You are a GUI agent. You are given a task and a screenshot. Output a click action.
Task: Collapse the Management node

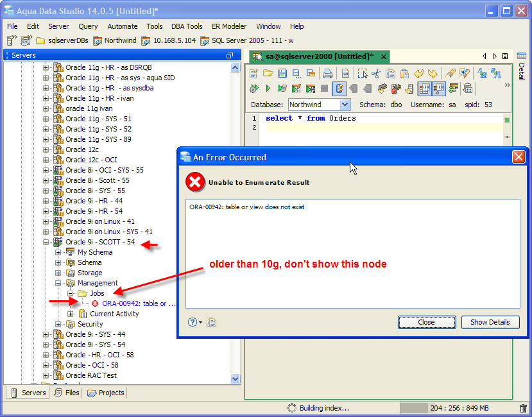point(58,283)
